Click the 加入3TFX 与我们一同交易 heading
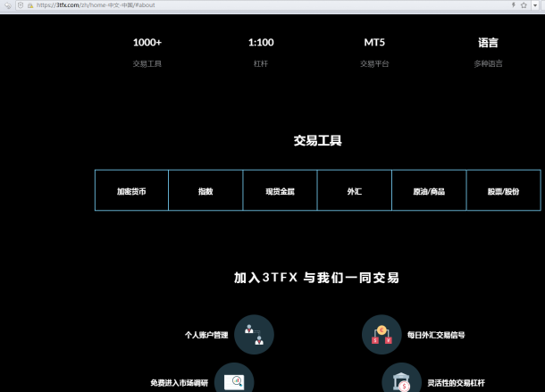 pyautogui.click(x=316, y=278)
